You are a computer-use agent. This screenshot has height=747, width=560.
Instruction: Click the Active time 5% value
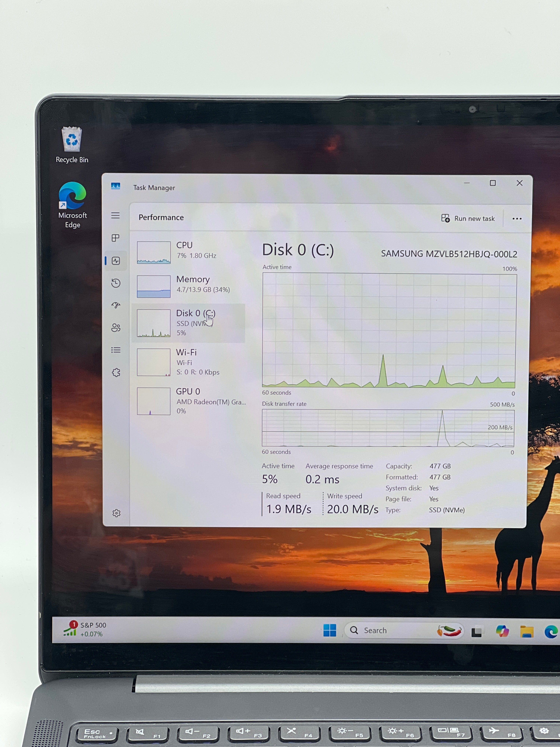[270, 479]
